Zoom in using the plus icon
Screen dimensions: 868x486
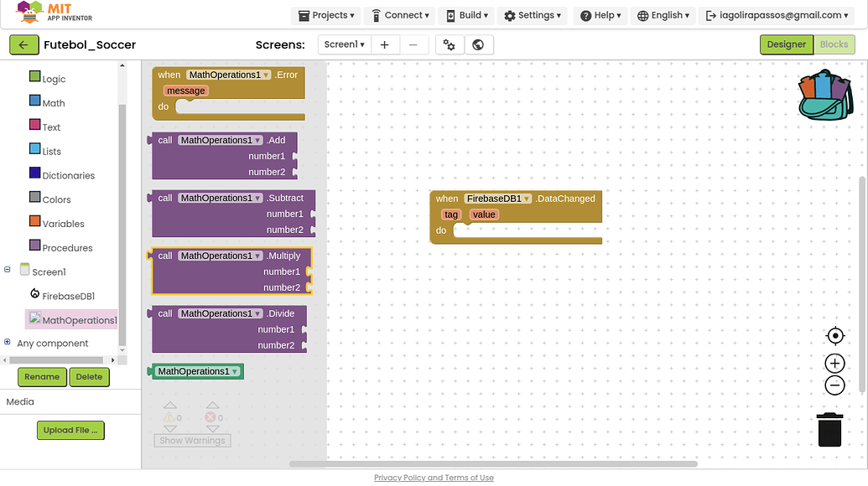[834, 363]
